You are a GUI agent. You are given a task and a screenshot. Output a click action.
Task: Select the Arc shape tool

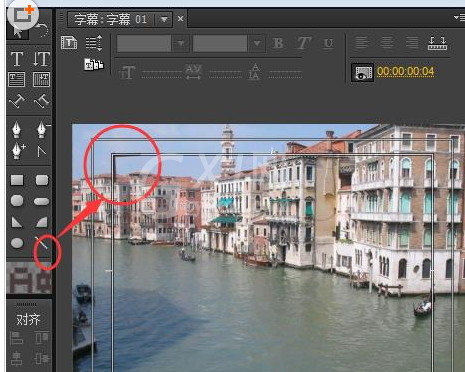click(42, 222)
